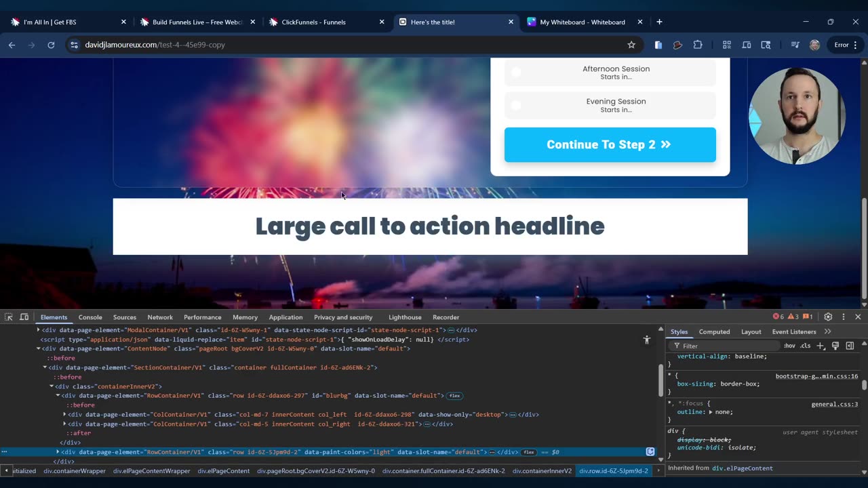Click the AI assistance icon on selected row
Viewport: 868px width, 488px height.
pos(650,452)
